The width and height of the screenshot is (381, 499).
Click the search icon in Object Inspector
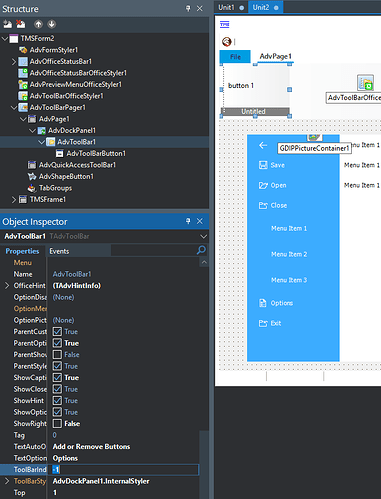coord(201,250)
